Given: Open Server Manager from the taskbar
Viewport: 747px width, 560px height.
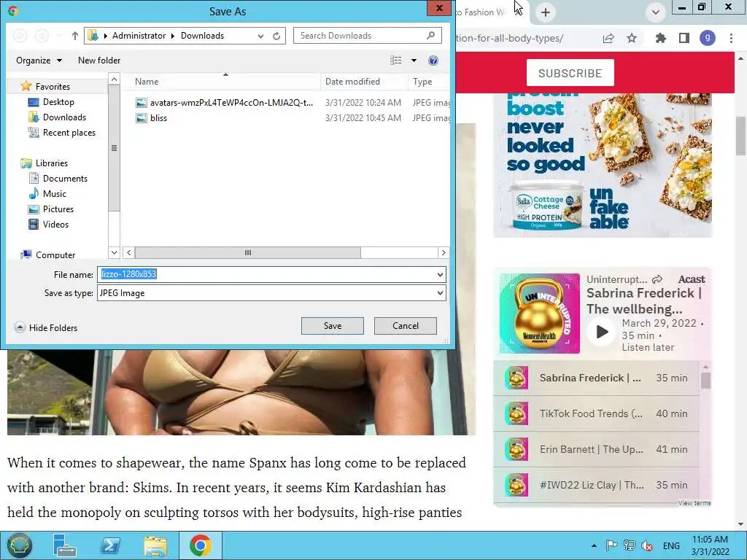Looking at the screenshot, I should (x=65, y=545).
